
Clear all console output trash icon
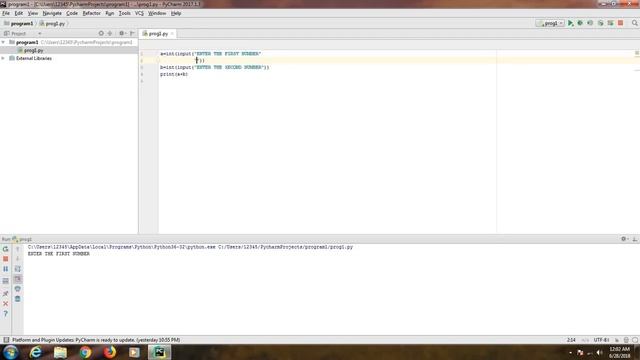point(18,299)
